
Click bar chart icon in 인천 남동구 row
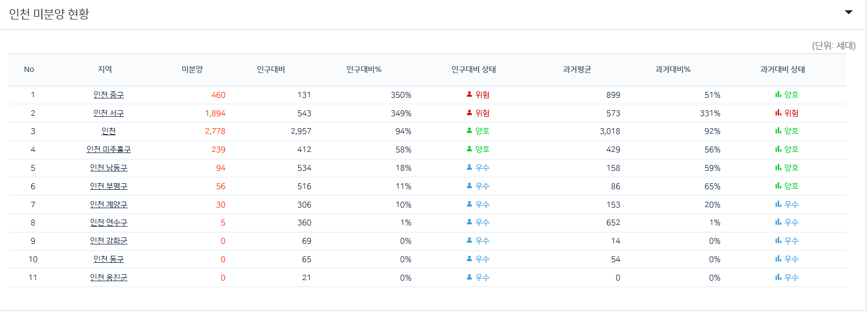click(x=778, y=167)
